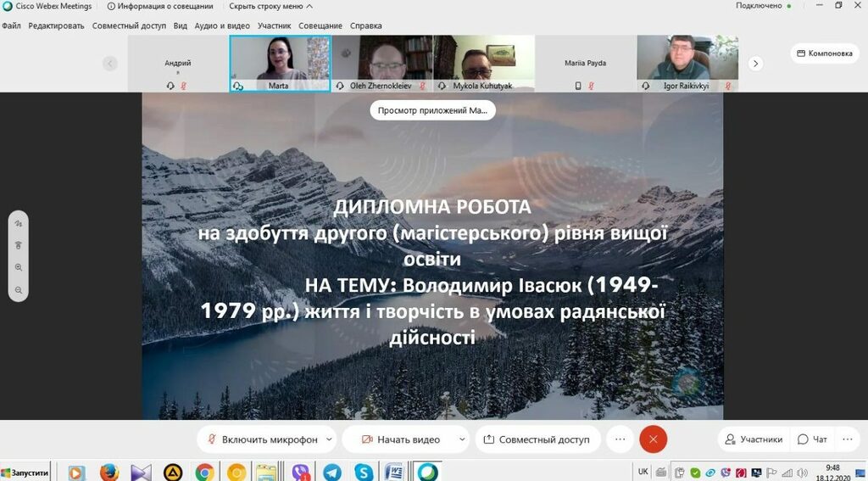
Task: Select Marta's video thumbnail
Action: (280, 59)
